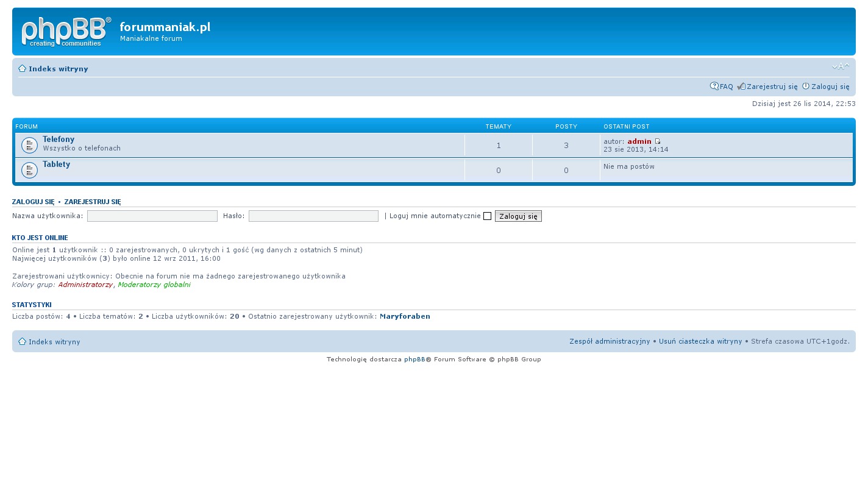Click the Telefony forum folder icon
The height and width of the screenshot is (482, 868).
tap(29, 146)
